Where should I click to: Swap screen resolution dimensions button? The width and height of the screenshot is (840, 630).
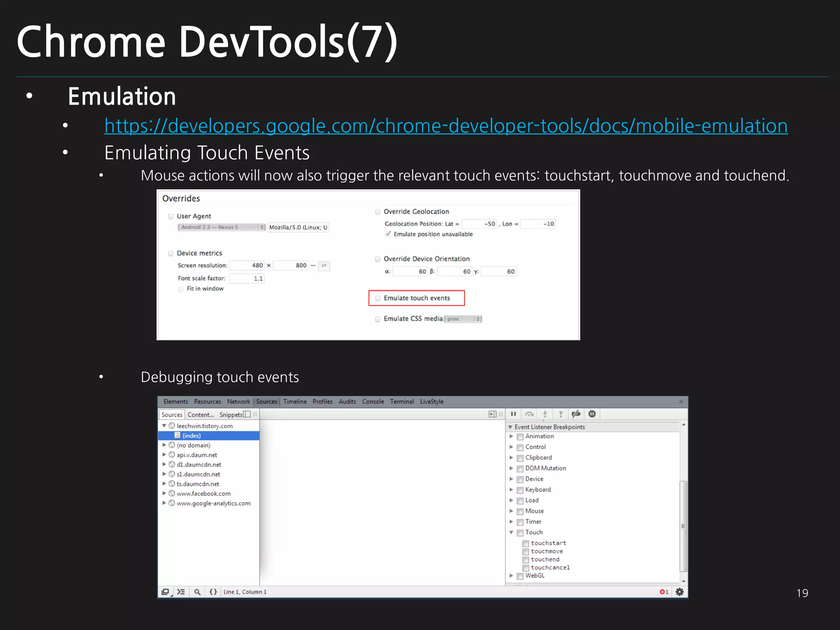[x=324, y=266]
